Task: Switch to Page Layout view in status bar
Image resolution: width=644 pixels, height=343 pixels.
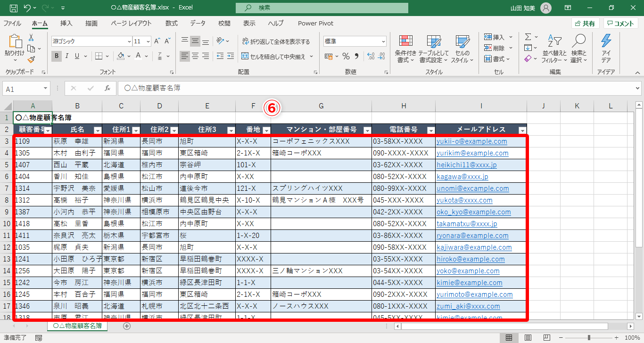Action: click(x=528, y=338)
